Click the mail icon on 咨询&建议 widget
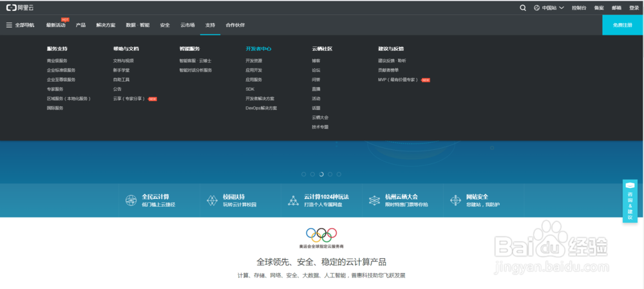 click(630, 185)
